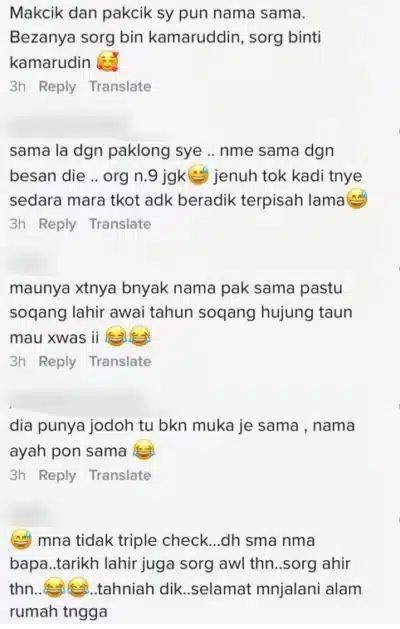Click the sweat-smile emoji after terpisah lama

click(357, 200)
